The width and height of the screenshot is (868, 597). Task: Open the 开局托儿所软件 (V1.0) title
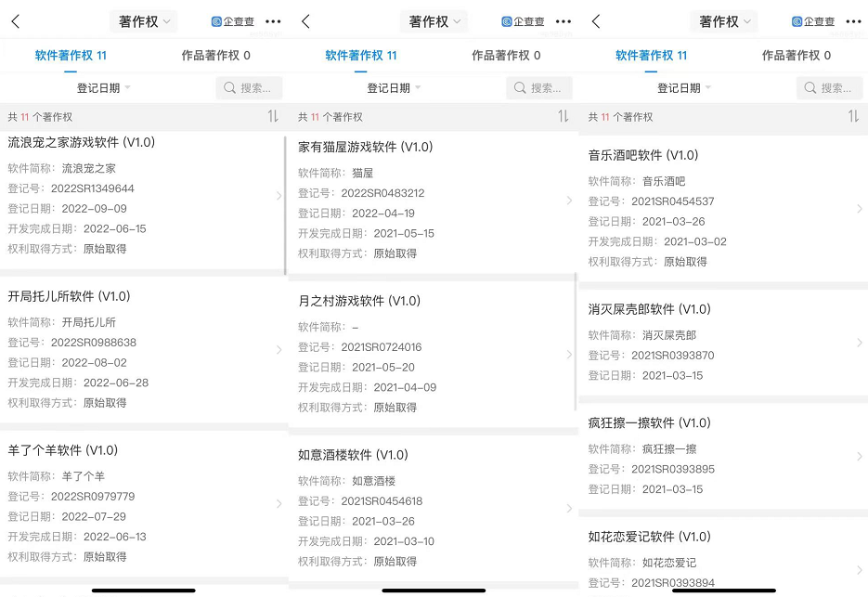coord(69,296)
